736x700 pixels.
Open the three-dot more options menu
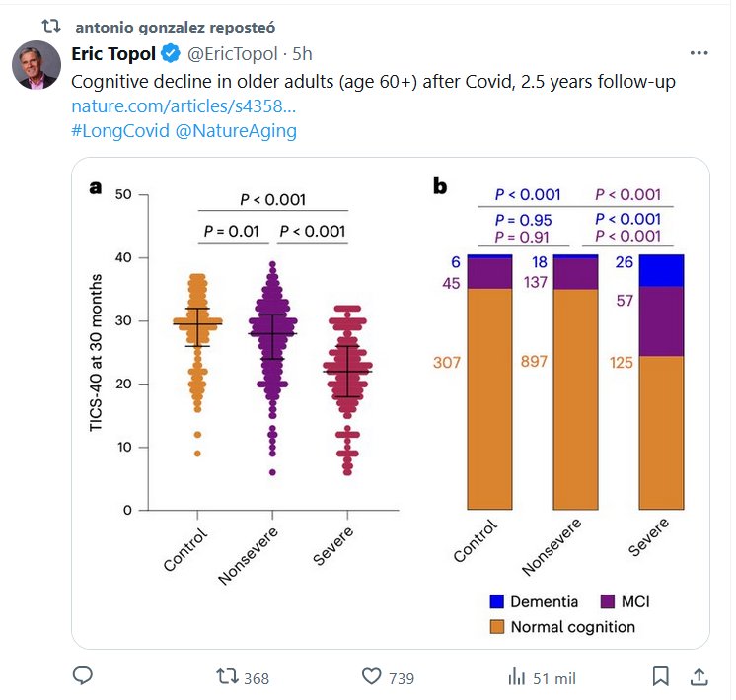(699, 53)
